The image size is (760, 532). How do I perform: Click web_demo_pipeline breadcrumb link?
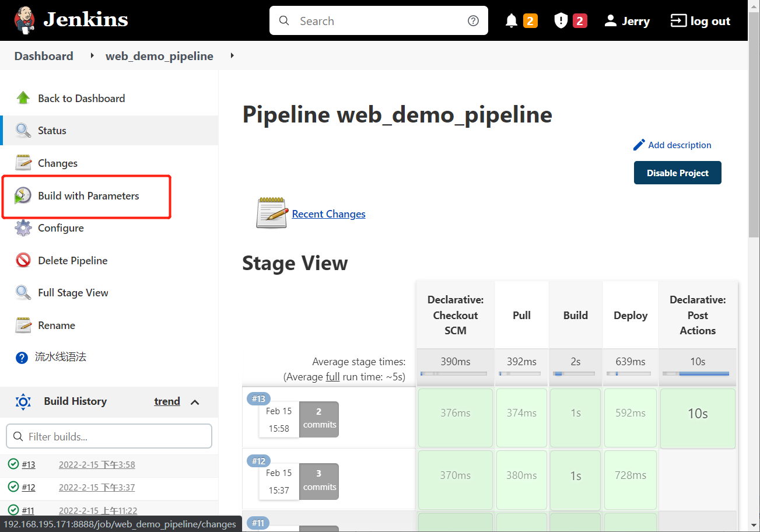tap(159, 56)
